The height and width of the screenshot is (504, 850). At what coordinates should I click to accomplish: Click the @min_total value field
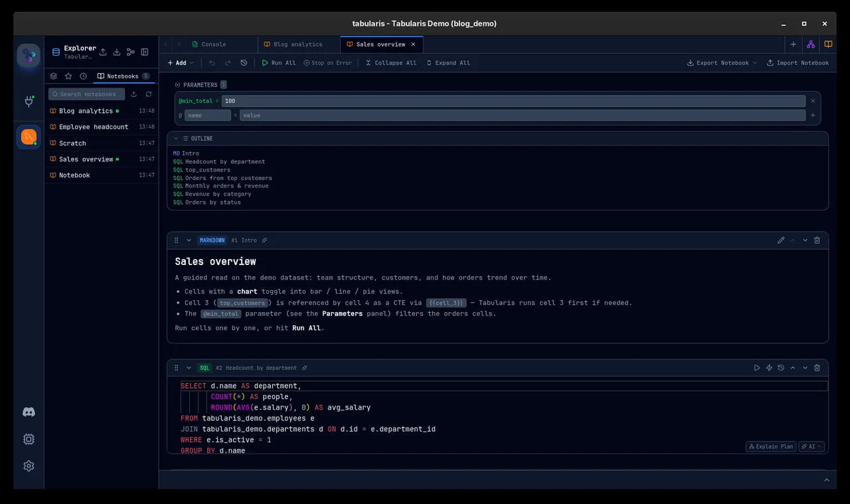click(x=513, y=101)
